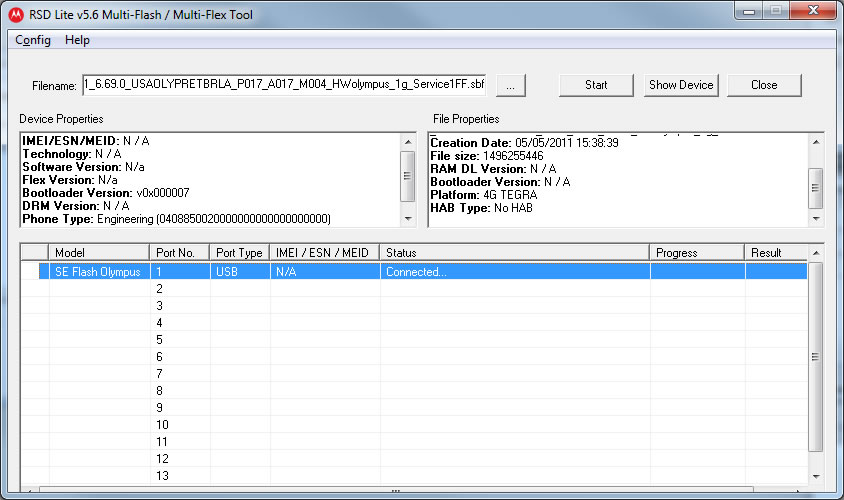The height and width of the screenshot is (500, 844).
Task: Click Bootloader Version line in File Properties
Action: pyautogui.click(x=500, y=182)
